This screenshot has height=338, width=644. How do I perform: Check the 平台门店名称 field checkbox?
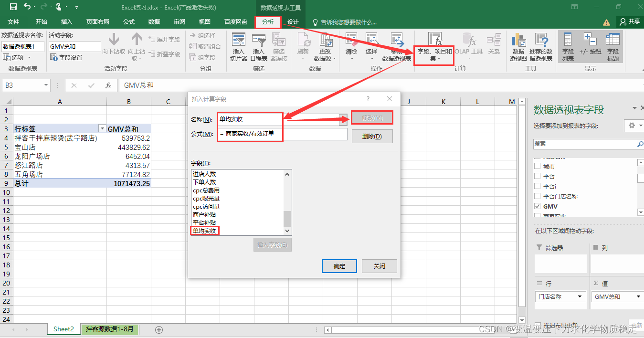538,196
